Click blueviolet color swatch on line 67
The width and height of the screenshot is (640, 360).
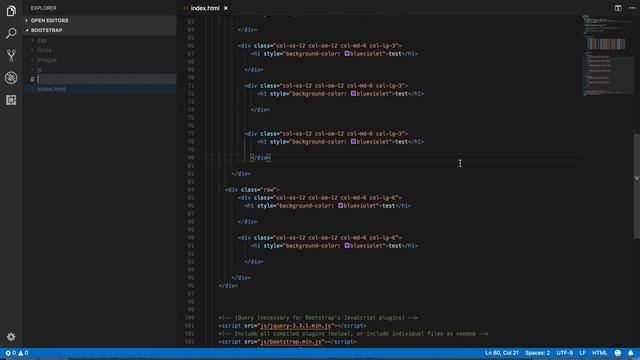[347, 53]
